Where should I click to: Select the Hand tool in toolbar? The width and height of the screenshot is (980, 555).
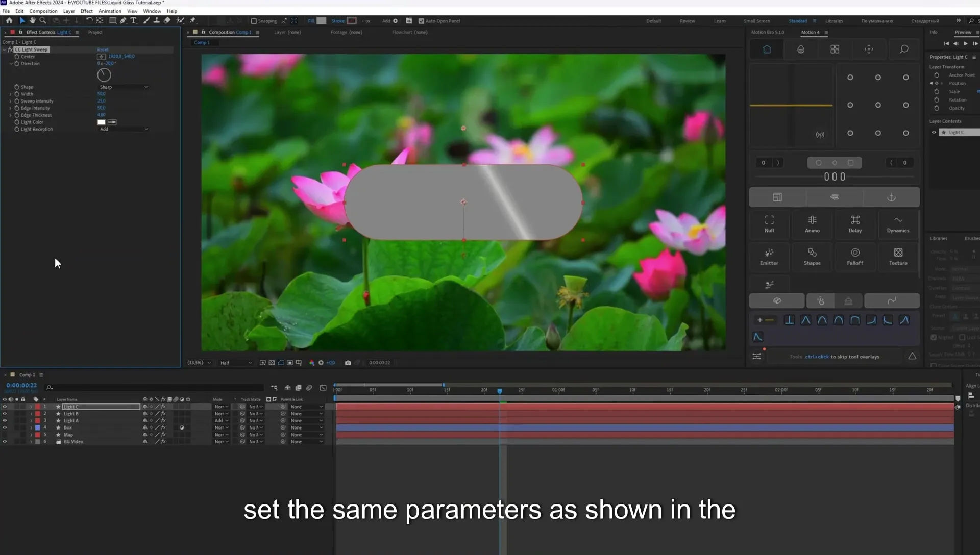click(32, 21)
